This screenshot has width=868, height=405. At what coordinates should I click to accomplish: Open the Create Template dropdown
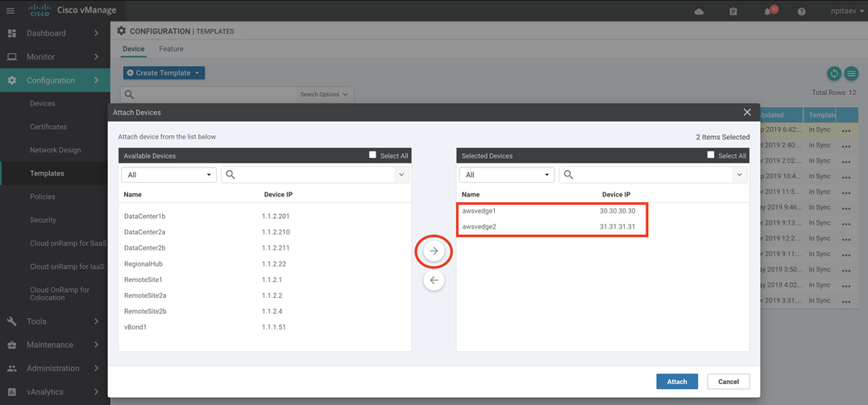tap(164, 73)
